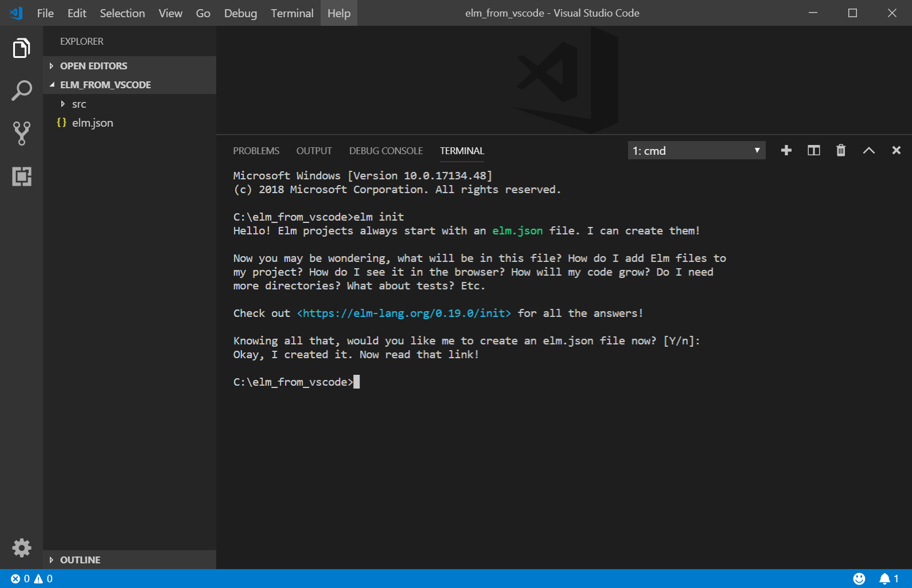Switch to the Problems tab

256,151
